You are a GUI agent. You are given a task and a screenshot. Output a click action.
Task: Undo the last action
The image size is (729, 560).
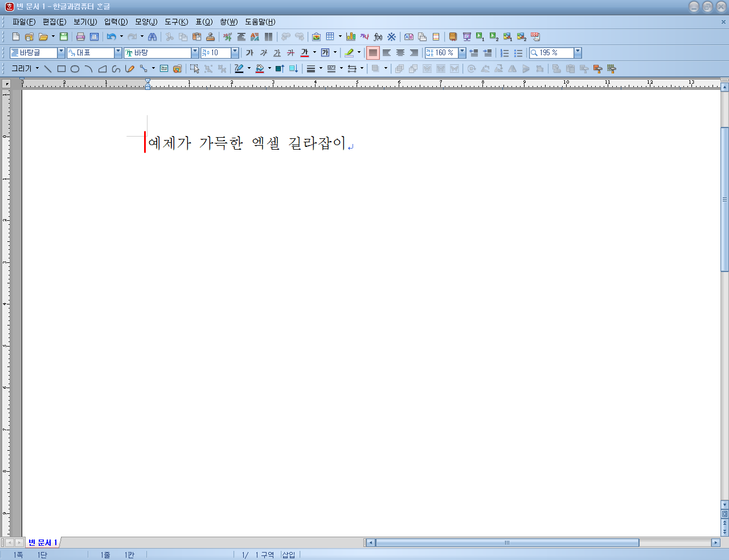[112, 36]
